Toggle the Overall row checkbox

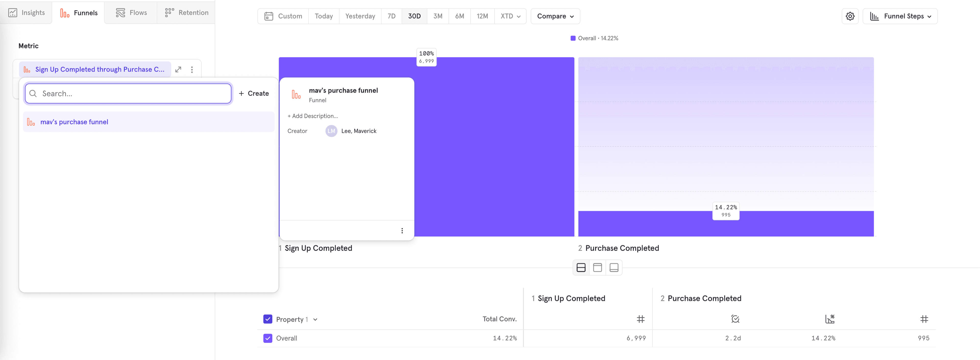[x=267, y=338]
